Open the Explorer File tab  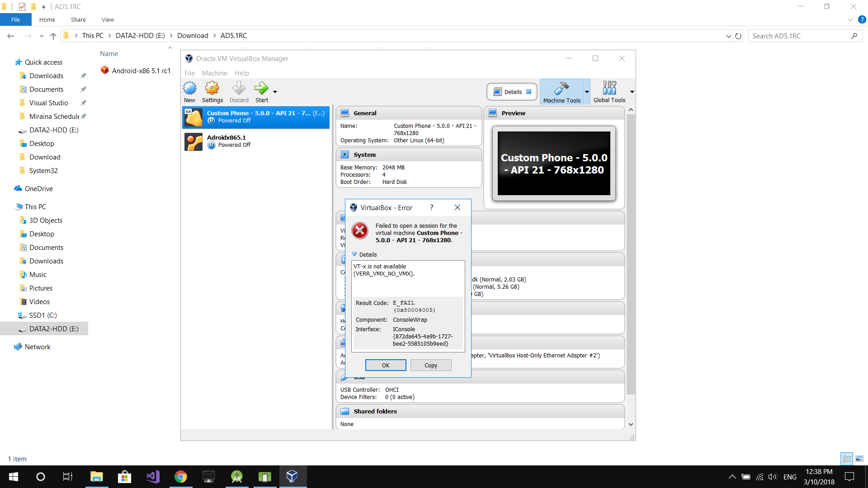[x=15, y=19]
